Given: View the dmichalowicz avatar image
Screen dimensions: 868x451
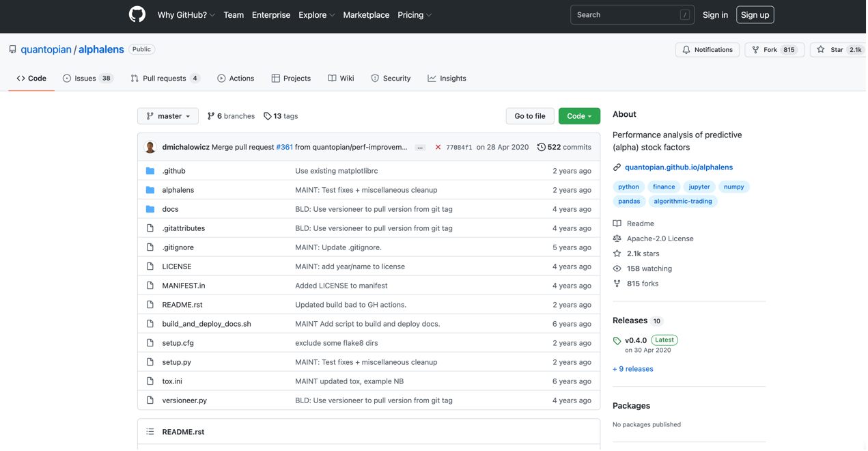Looking at the screenshot, I should coord(150,147).
